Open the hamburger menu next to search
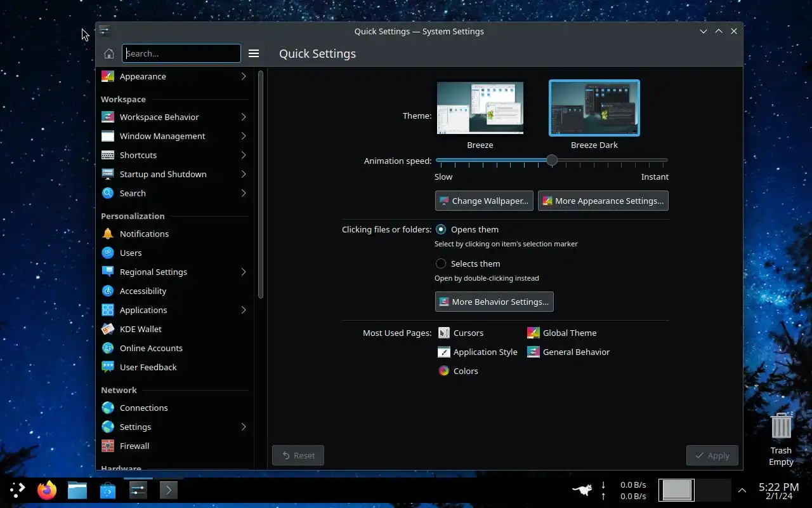Screen dimensions: 812x508 click(x=254, y=53)
